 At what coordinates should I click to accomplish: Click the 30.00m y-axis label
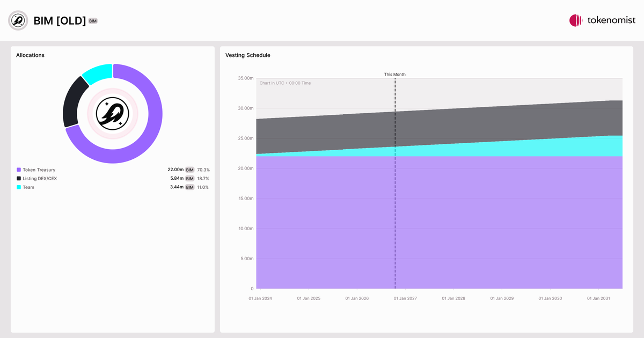245,108
